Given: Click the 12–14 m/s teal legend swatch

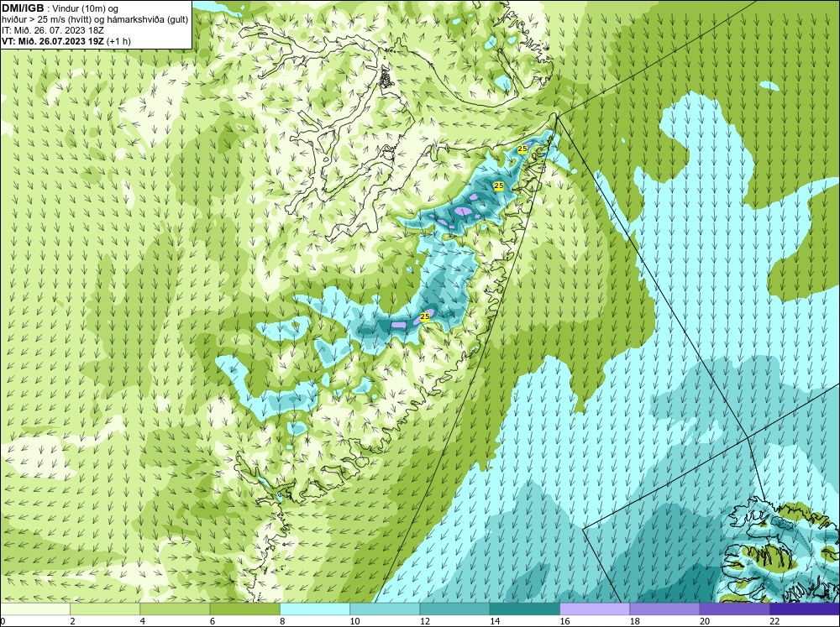Looking at the screenshot, I should (454, 609).
